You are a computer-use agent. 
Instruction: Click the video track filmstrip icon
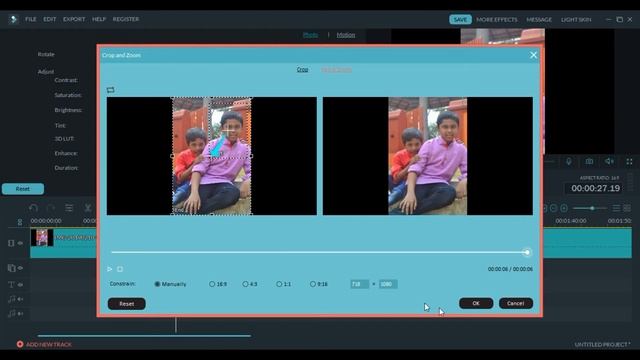click(11, 243)
